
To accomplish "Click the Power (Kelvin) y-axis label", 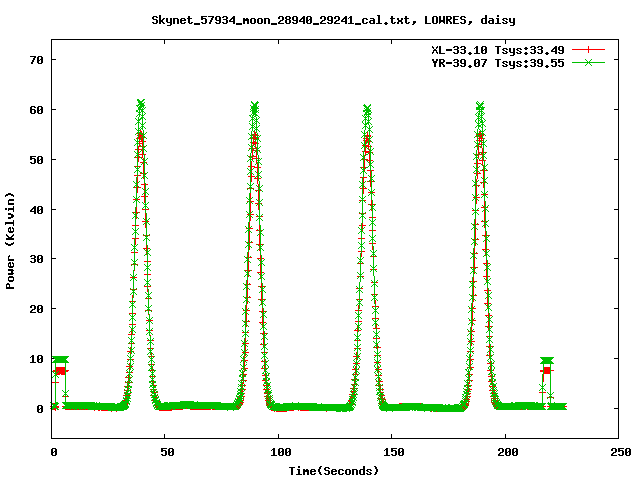I will (x=10, y=241).
